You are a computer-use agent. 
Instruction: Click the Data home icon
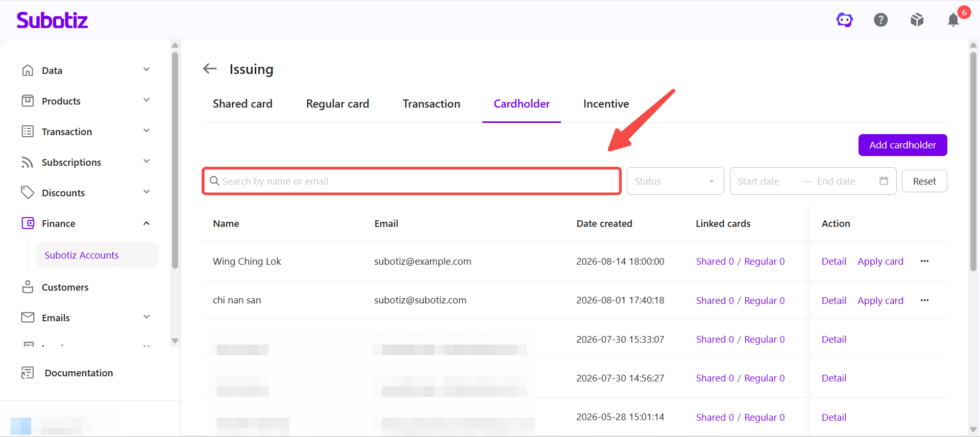coord(28,70)
